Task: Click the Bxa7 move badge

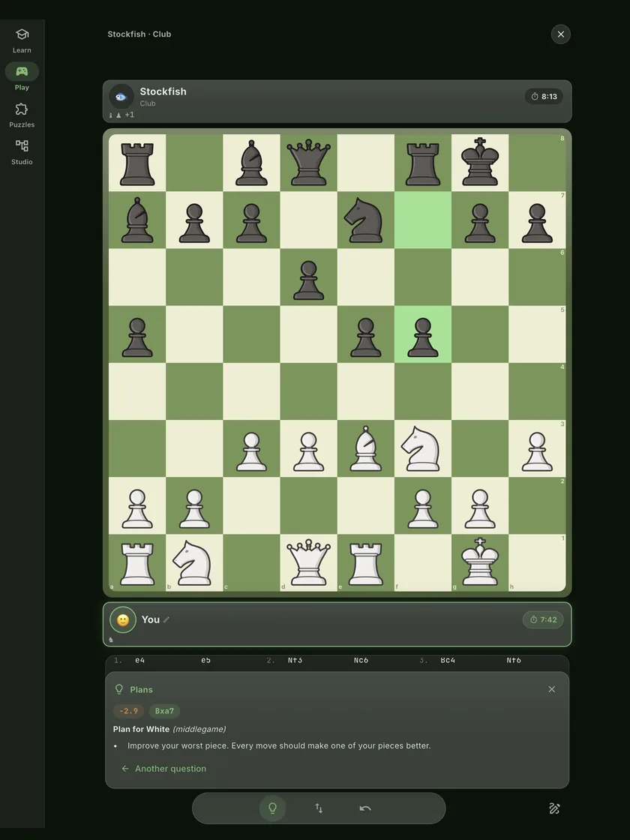Action: coord(164,711)
